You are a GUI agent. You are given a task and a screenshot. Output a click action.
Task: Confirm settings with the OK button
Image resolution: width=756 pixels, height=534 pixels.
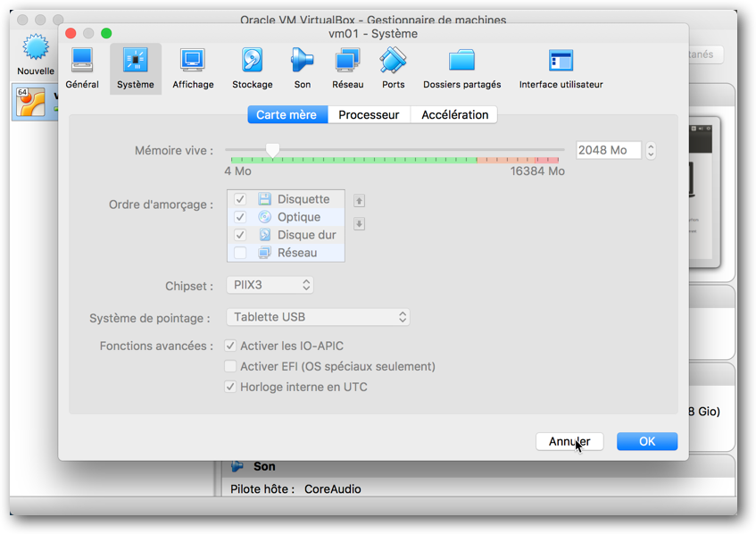point(647,441)
